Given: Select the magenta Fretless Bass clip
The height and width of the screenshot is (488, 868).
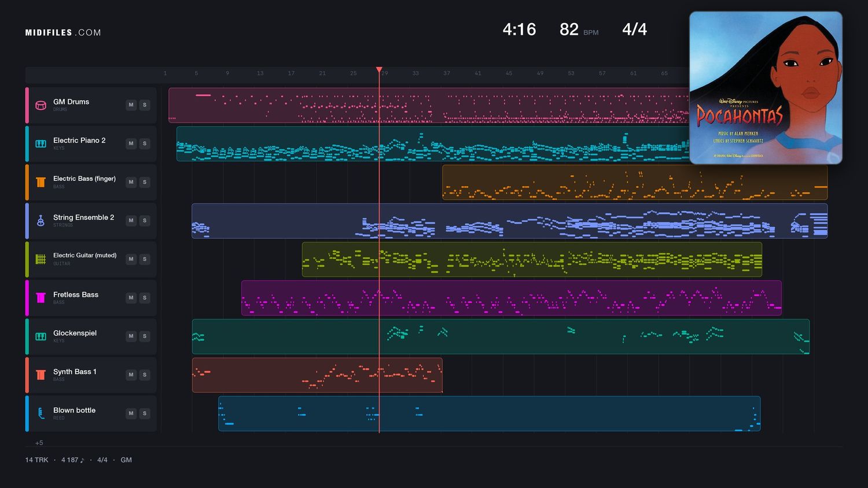Looking at the screenshot, I should 512,298.
